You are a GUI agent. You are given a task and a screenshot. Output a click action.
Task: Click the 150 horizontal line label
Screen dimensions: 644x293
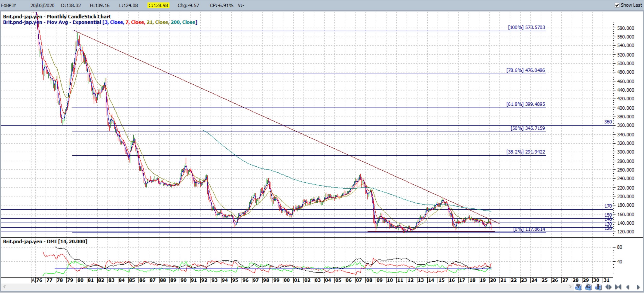(608, 215)
